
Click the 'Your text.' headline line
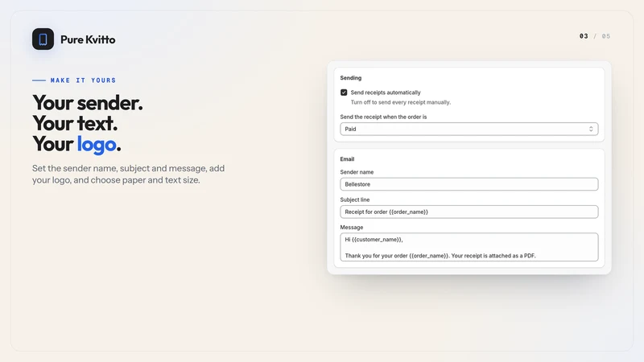(x=75, y=123)
